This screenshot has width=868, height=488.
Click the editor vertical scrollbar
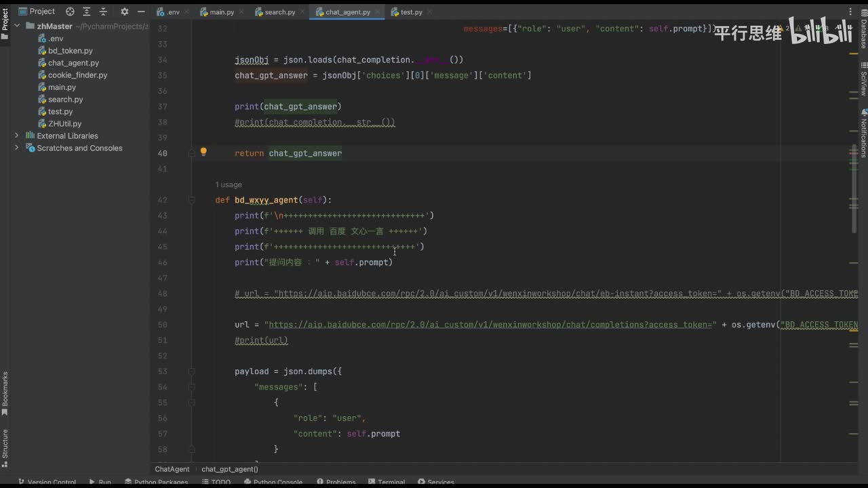854,203
